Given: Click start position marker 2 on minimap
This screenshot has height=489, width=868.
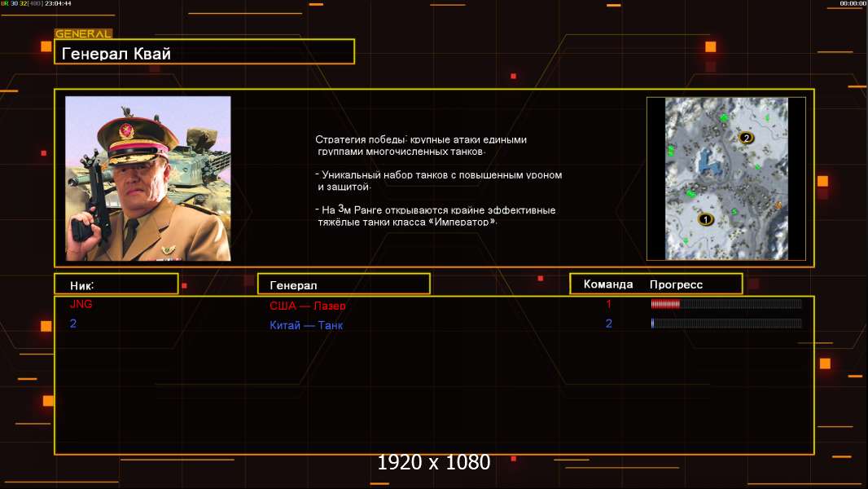Looking at the screenshot, I should (x=747, y=138).
